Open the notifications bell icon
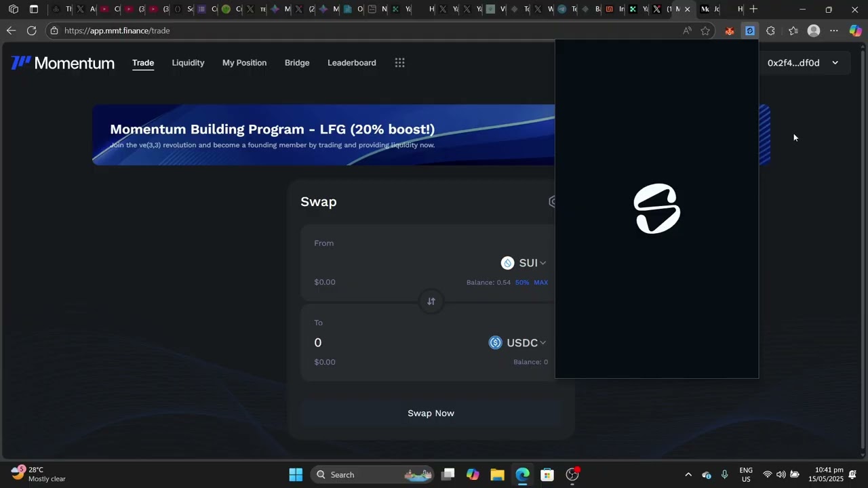This screenshot has width=868, height=488. 853,474
